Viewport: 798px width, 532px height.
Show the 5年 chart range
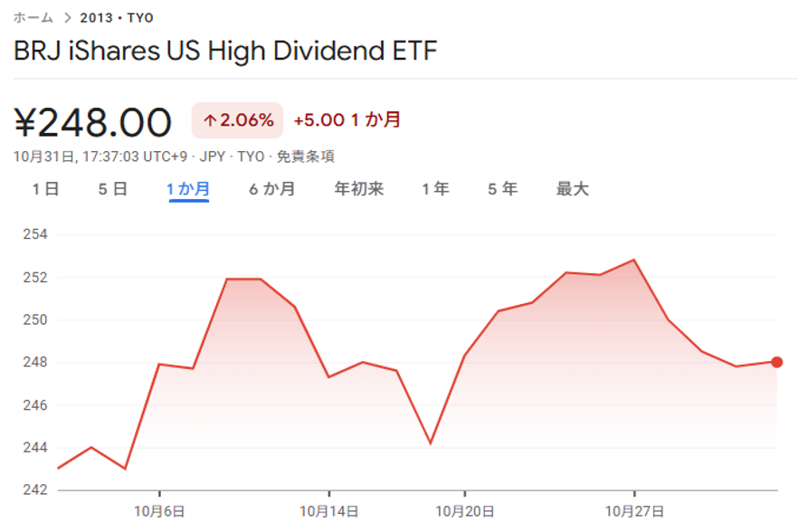502,189
